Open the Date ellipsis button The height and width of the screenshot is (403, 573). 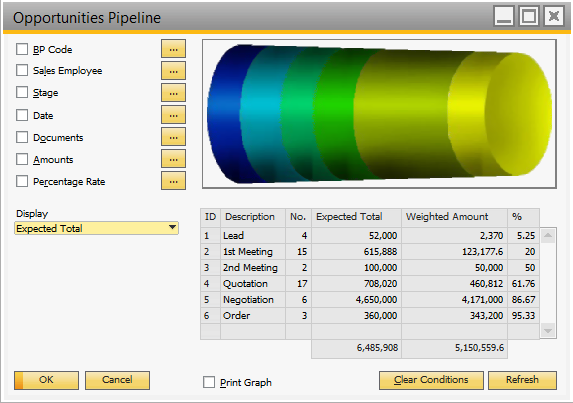173,115
